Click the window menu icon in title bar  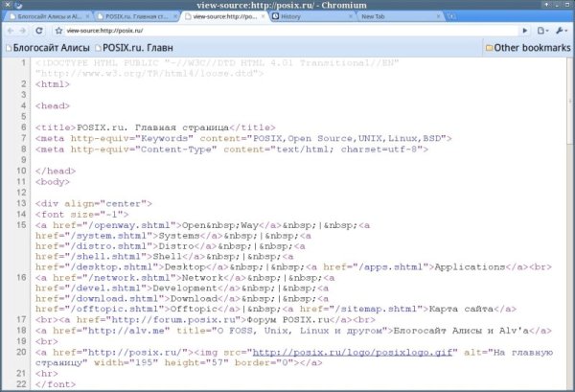click(x=18, y=5)
